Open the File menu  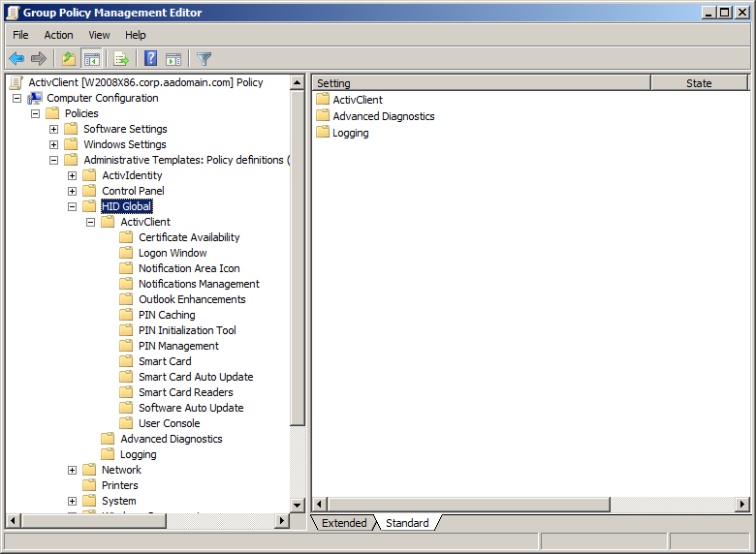pos(20,35)
